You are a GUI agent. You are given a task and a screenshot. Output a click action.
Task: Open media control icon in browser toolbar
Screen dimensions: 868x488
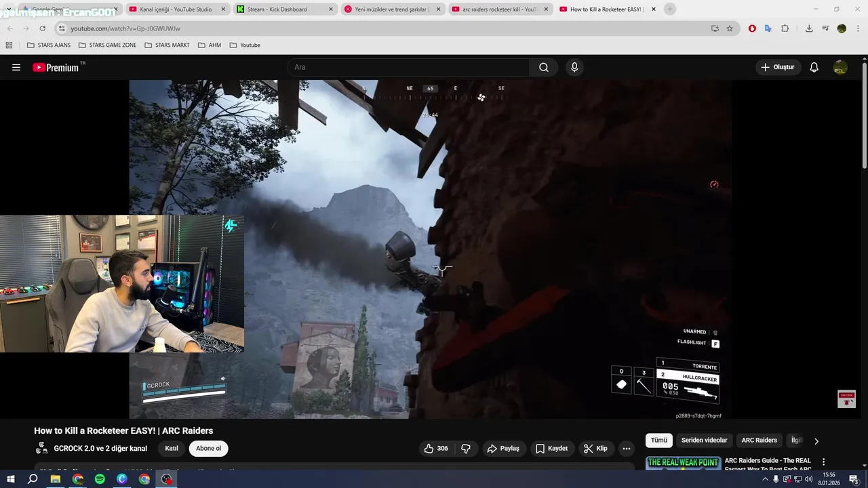coord(825,28)
